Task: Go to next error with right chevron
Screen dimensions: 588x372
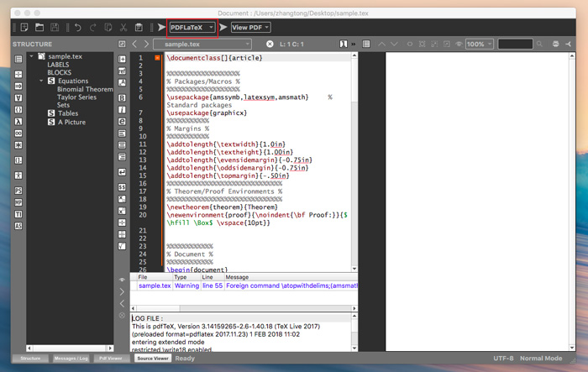Action: coord(122,291)
